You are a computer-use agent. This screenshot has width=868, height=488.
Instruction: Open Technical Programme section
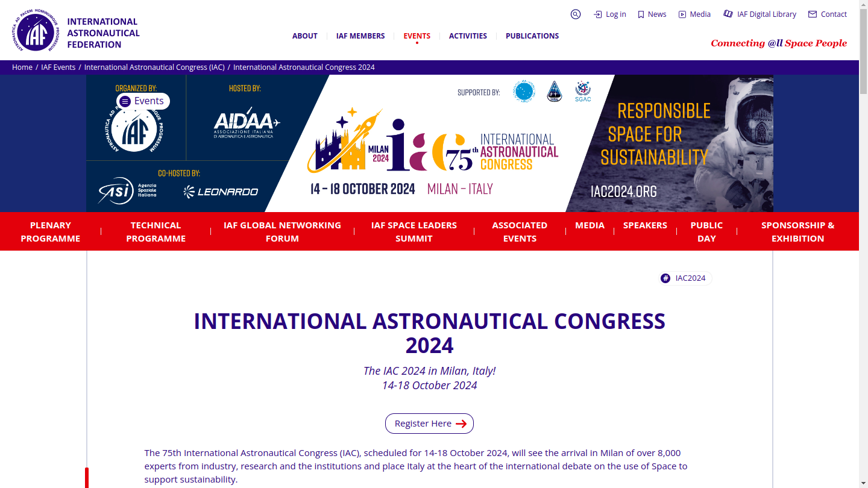(x=156, y=232)
